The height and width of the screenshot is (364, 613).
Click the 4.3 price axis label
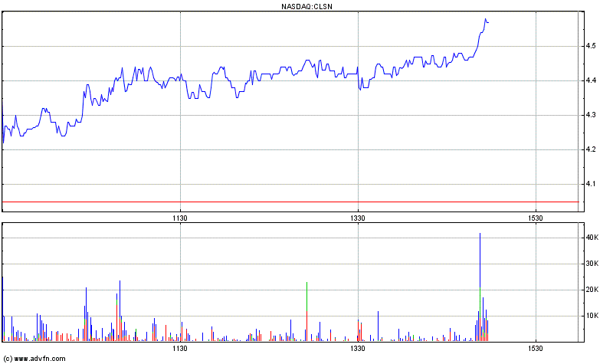(591, 115)
